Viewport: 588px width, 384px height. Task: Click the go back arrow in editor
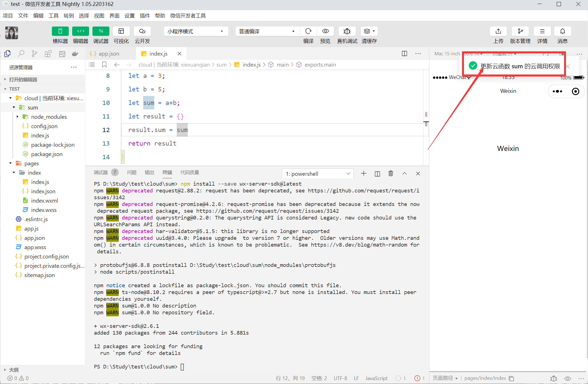(x=117, y=65)
